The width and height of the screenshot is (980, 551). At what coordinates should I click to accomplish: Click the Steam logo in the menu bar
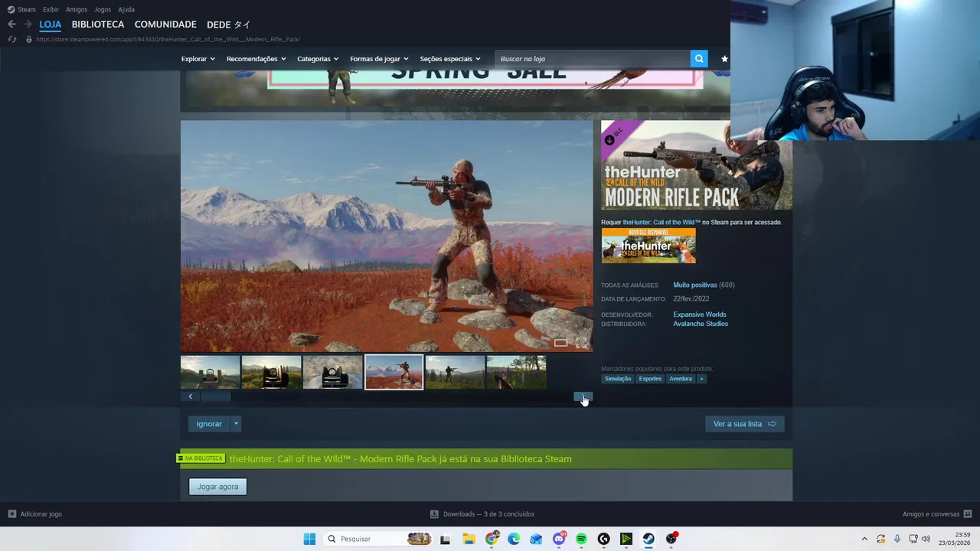click(x=11, y=9)
